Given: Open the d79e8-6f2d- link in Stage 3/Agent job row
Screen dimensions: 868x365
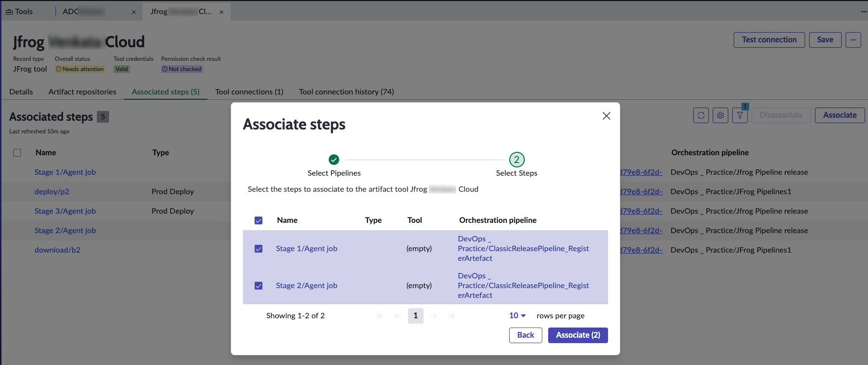Looking at the screenshot, I should (641, 211).
